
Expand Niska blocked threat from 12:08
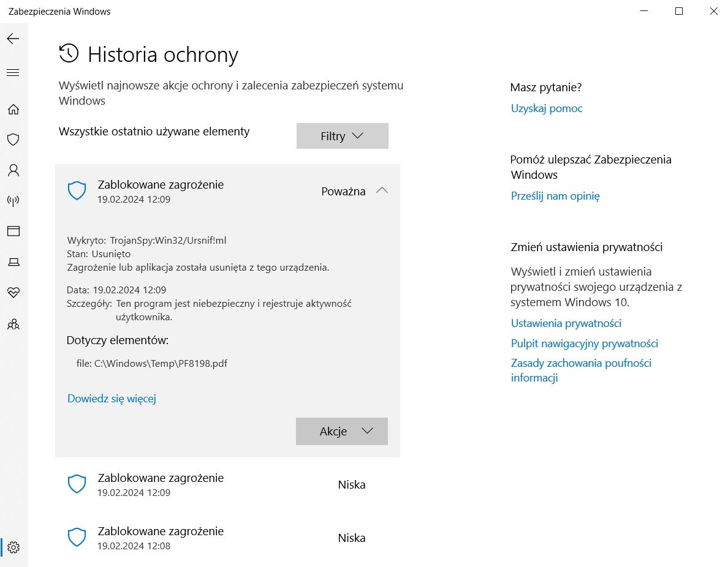(x=227, y=538)
